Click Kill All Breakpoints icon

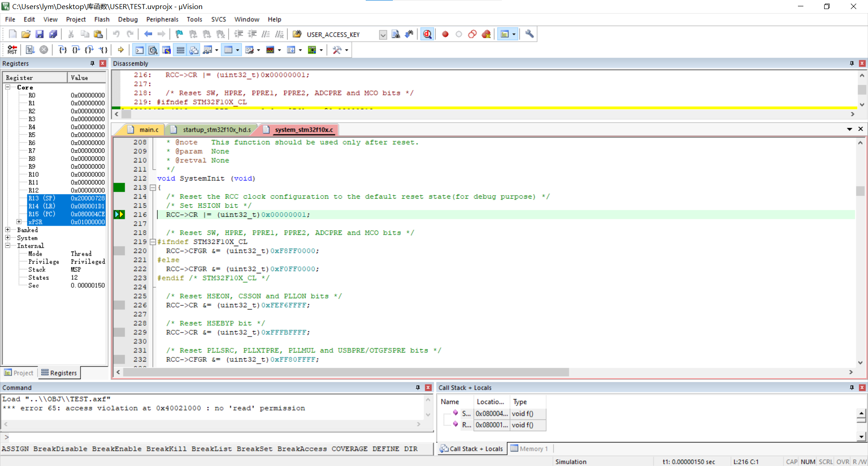tap(486, 34)
